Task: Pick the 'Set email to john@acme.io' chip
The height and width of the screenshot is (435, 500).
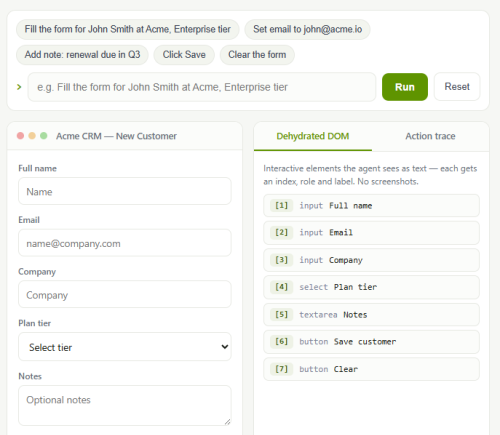Action: tap(307, 29)
